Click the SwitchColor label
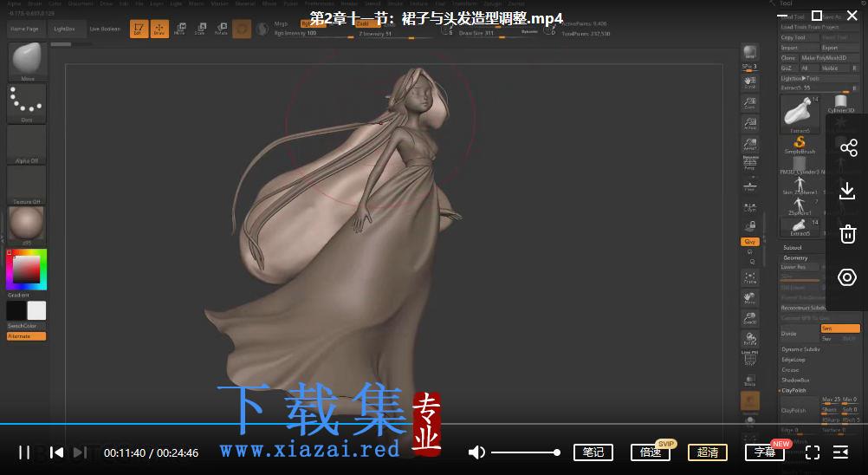 pyautogui.click(x=23, y=326)
